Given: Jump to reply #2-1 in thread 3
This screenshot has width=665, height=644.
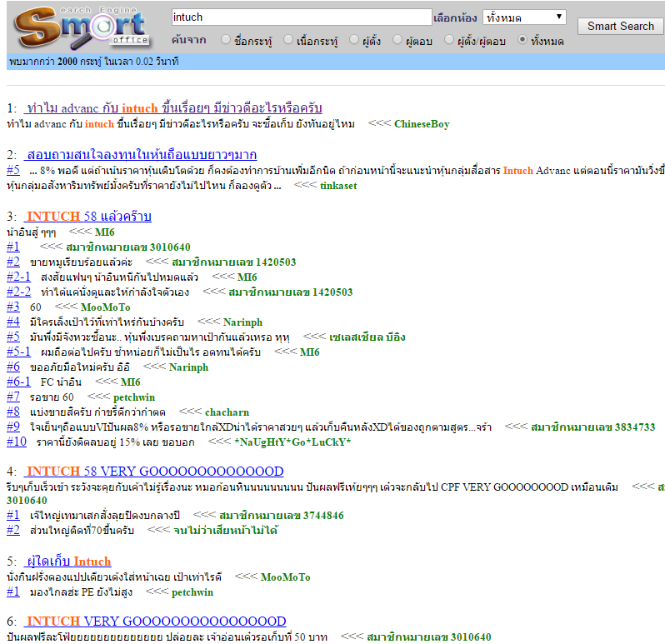Looking at the screenshot, I should [18, 277].
